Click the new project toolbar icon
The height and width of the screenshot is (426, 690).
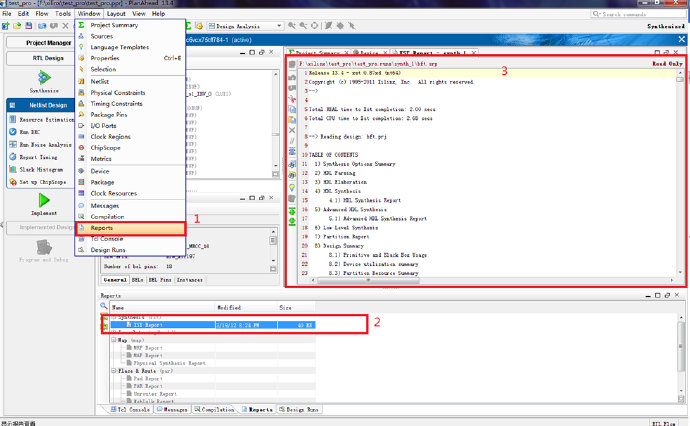[x=5, y=26]
